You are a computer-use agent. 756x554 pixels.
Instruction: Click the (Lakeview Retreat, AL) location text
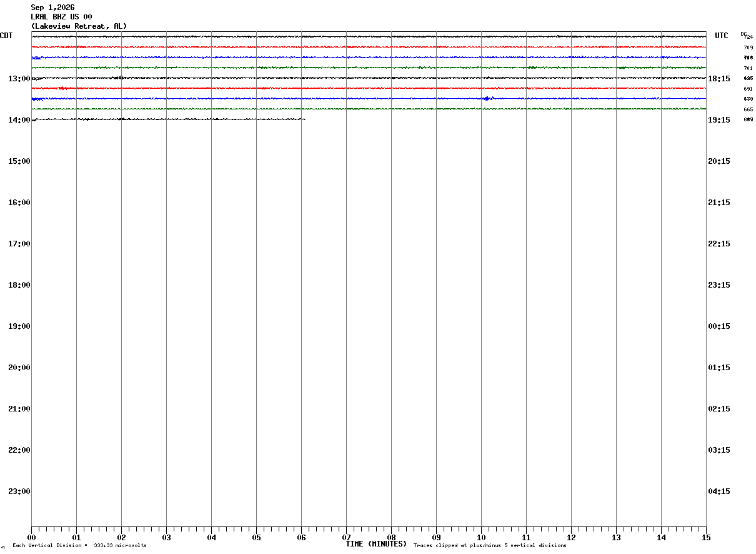pos(79,26)
